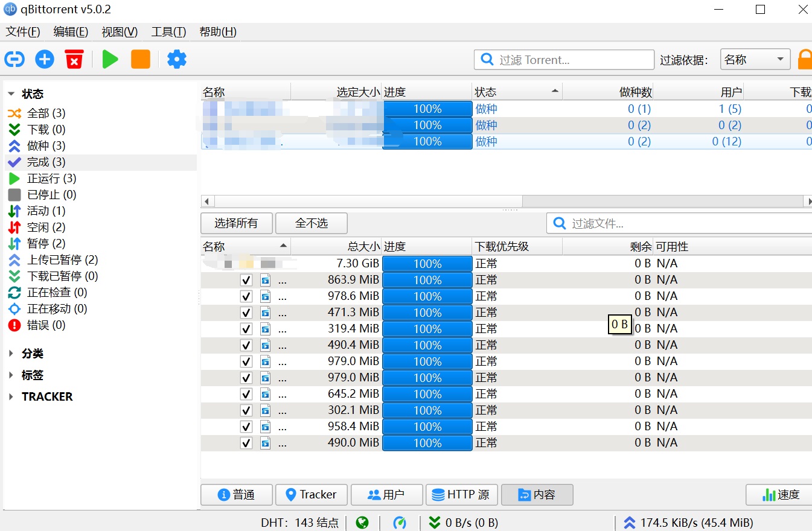This screenshot has width=812, height=531.
Task: Uncheck the 319.4 MiB file checkbox
Action: pyautogui.click(x=246, y=329)
